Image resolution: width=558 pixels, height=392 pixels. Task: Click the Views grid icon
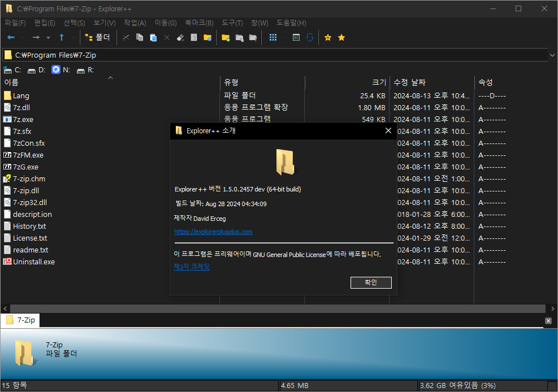pos(273,37)
